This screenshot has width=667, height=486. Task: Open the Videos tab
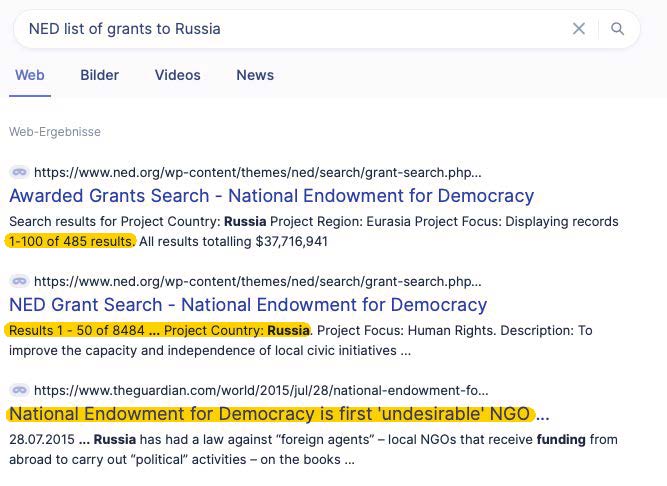click(x=177, y=75)
